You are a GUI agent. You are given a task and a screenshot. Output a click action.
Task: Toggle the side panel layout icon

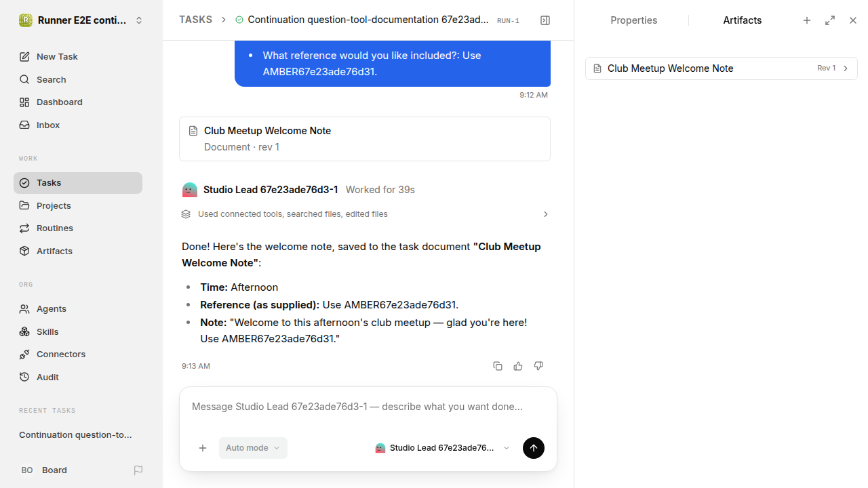pyautogui.click(x=545, y=20)
